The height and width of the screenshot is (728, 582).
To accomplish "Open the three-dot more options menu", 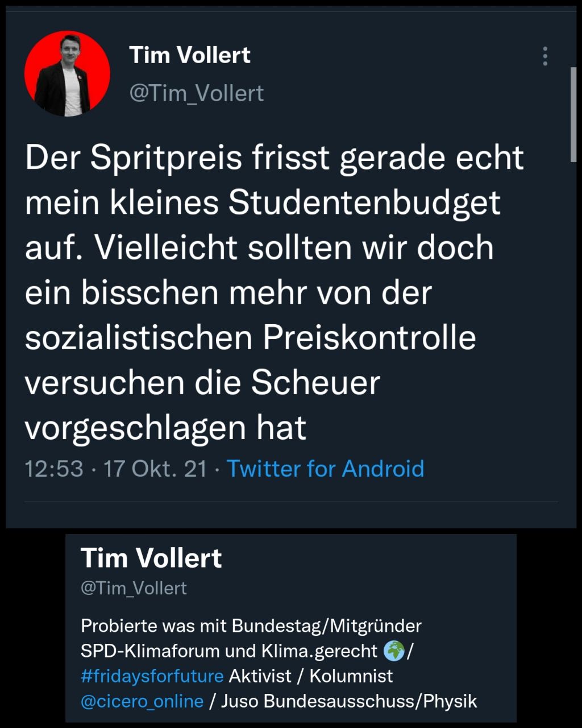I will pos(544,56).
